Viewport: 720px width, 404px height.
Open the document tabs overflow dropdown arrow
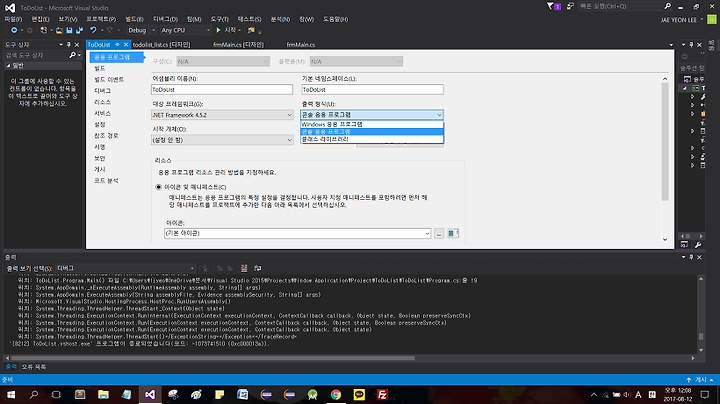671,45
